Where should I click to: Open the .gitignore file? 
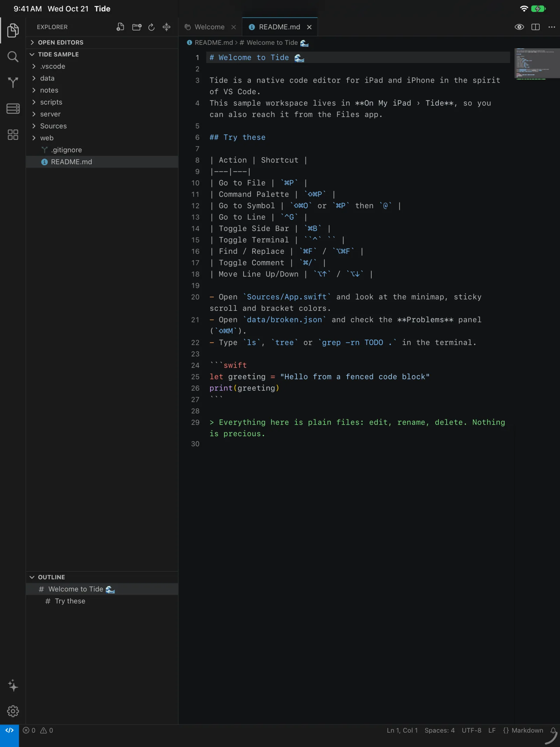[x=102, y=150]
